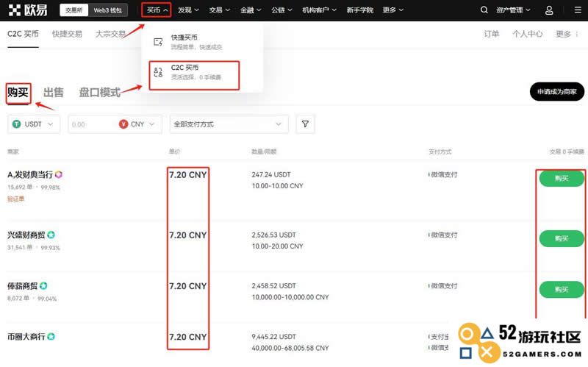The image size is (588, 367).
Task: Switch to the 大宗交易 sub-tab
Action: [110, 34]
